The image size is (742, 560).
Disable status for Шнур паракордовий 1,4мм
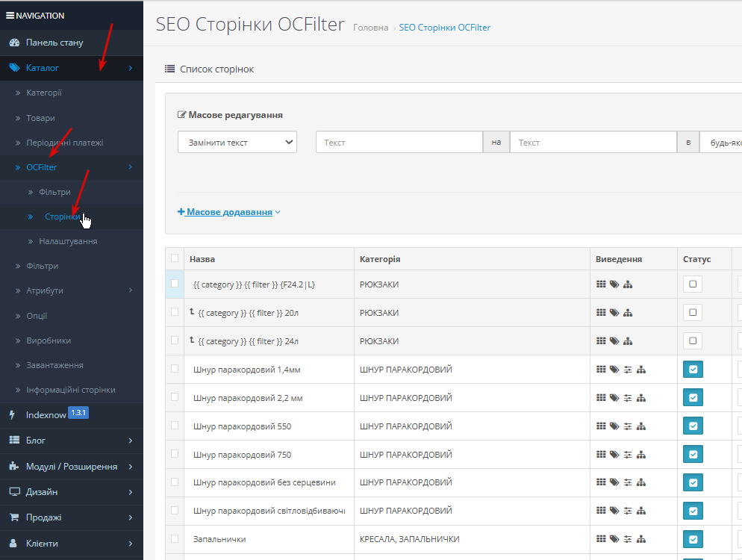pyautogui.click(x=693, y=370)
